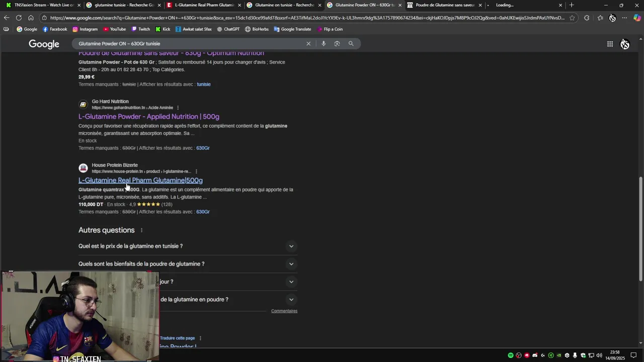The image size is (644, 362).
Task: Open the YouTube bookmark
Action: (115, 29)
